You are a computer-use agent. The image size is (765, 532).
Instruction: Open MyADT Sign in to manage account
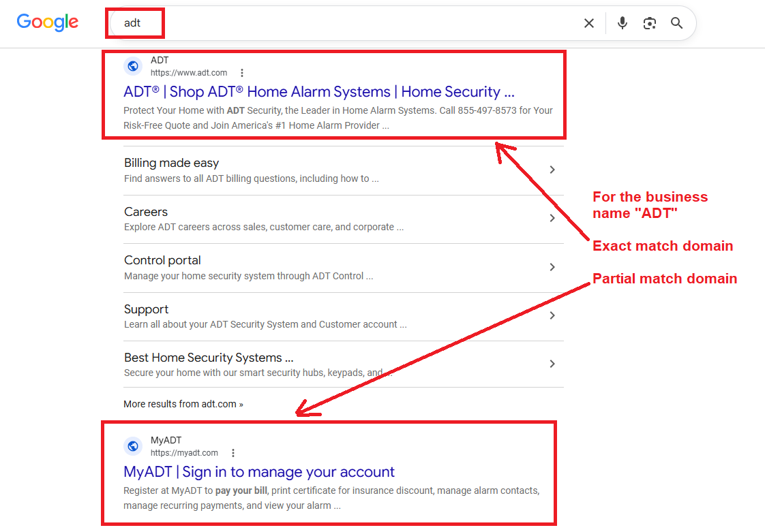259,472
